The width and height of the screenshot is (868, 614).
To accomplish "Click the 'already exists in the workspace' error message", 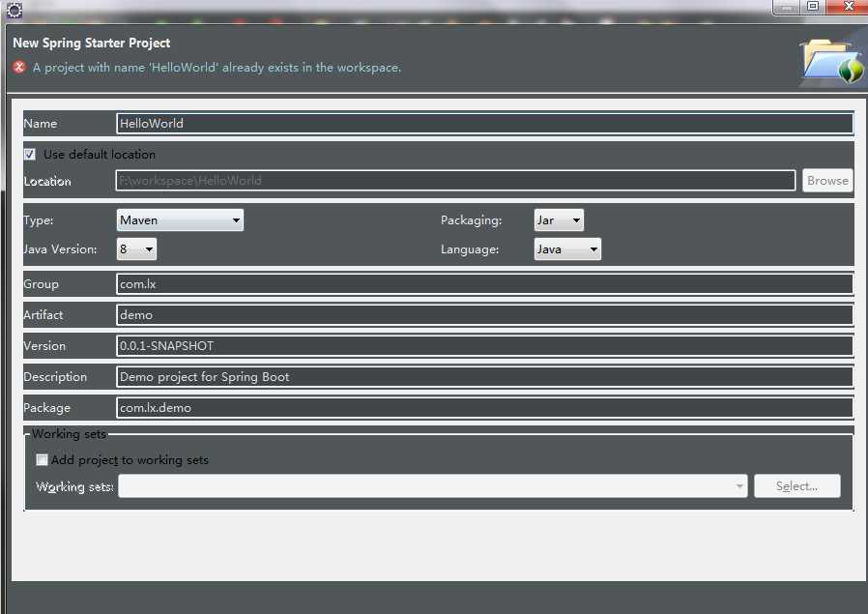I will (x=217, y=68).
